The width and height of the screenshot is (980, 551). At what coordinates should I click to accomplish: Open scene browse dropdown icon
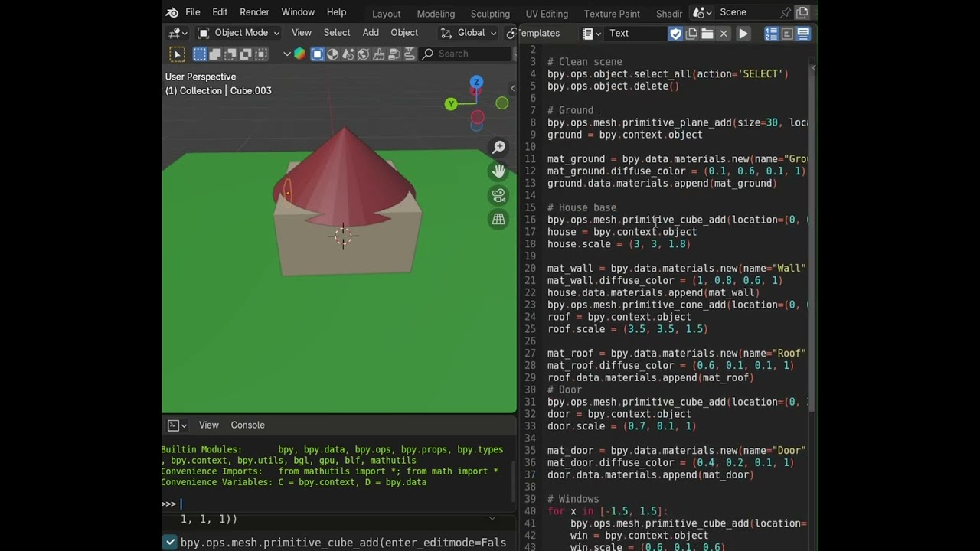[x=701, y=12]
